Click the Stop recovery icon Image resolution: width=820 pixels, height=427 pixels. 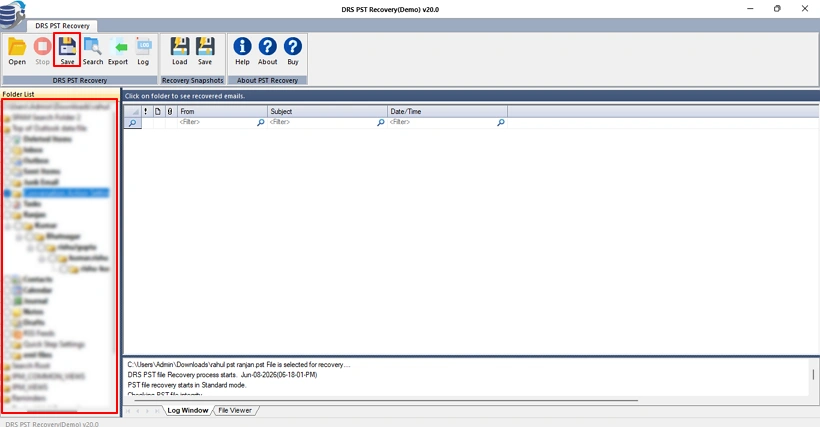[42, 51]
